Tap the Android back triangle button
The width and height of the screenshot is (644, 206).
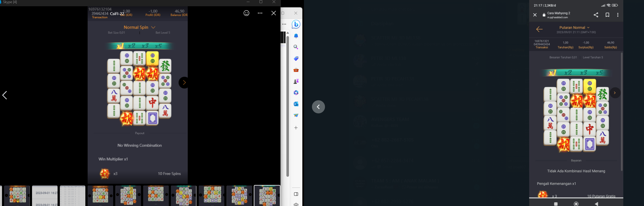[597, 204]
